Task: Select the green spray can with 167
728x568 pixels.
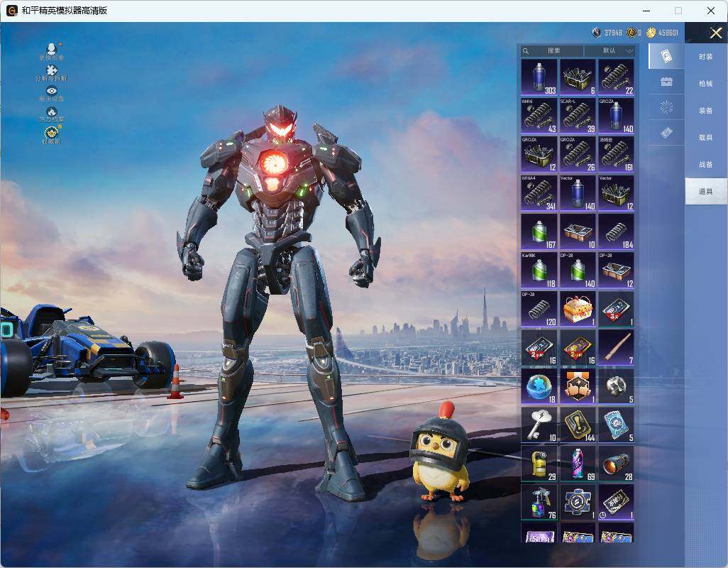Action: [539, 231]
